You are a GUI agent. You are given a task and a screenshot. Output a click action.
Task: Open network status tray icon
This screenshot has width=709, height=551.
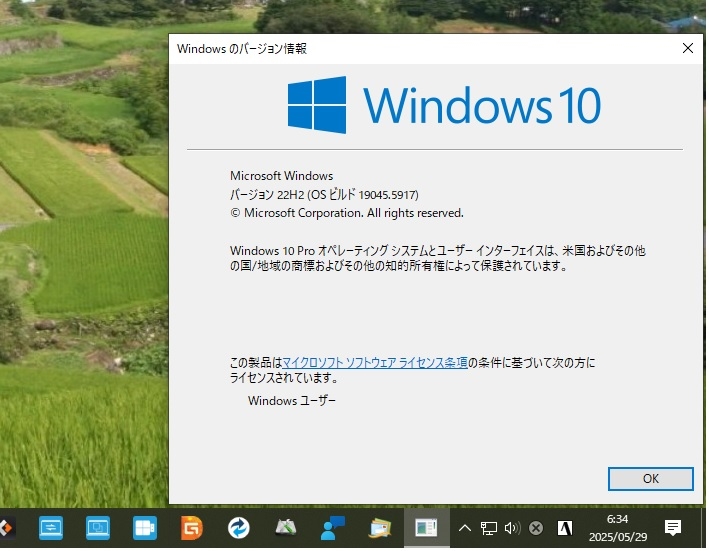point(490,530)
